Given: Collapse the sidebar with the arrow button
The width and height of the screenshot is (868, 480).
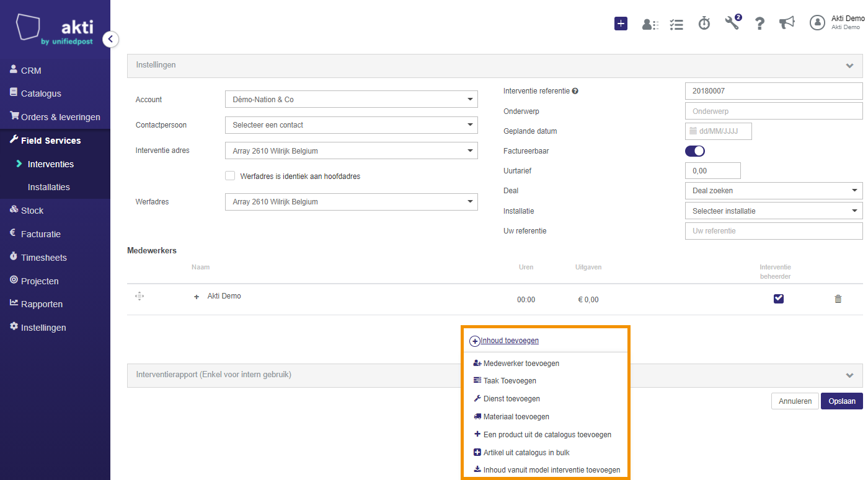Looking at the screenshot, I should (x=110, y=39).
